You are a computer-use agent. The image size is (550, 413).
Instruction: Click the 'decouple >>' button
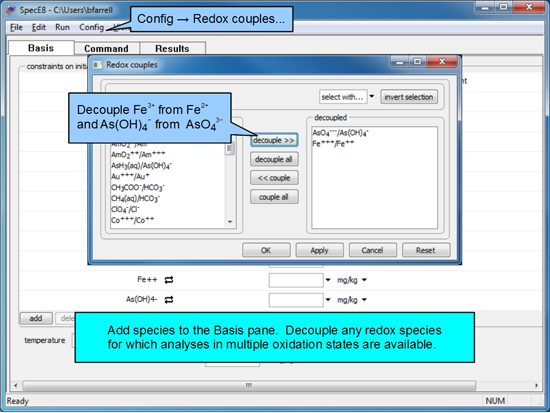tap(274, 140)
